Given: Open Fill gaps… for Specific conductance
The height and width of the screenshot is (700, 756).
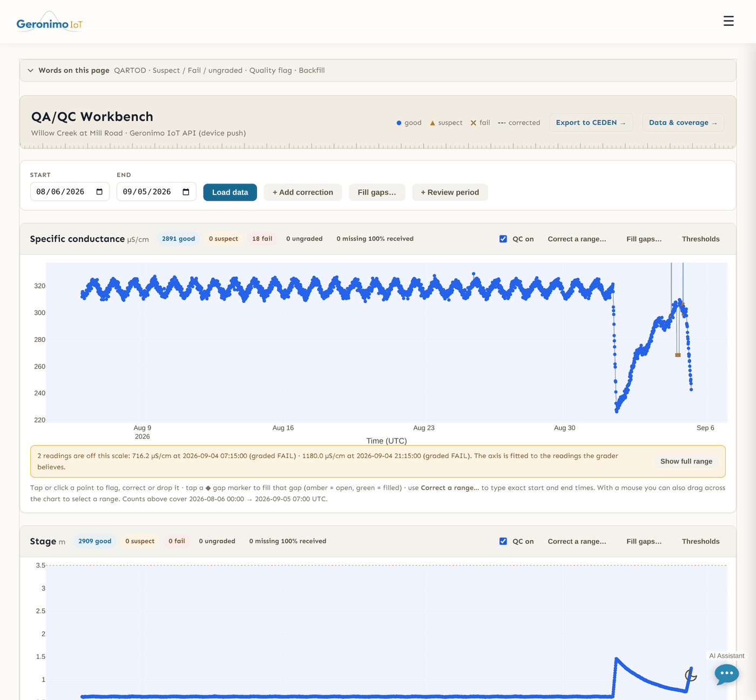Looking at the screenshot, I should [x=644, y=239].
